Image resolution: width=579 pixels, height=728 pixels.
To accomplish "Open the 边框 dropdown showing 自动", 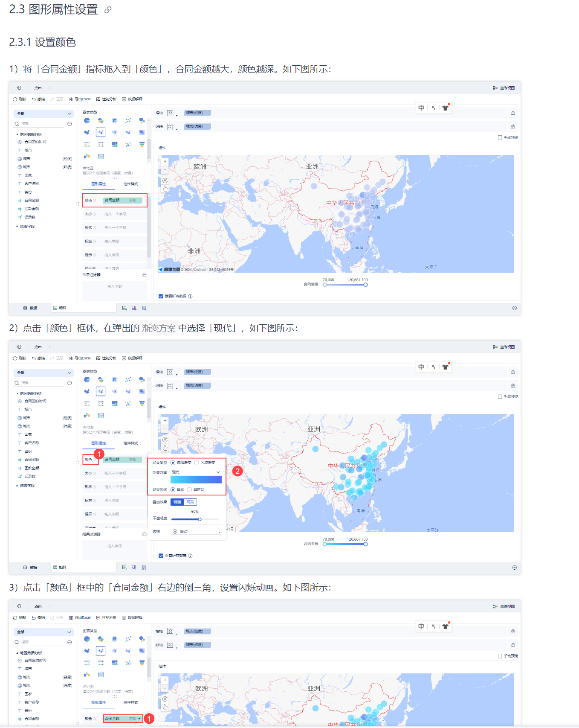I will (196, 531).
